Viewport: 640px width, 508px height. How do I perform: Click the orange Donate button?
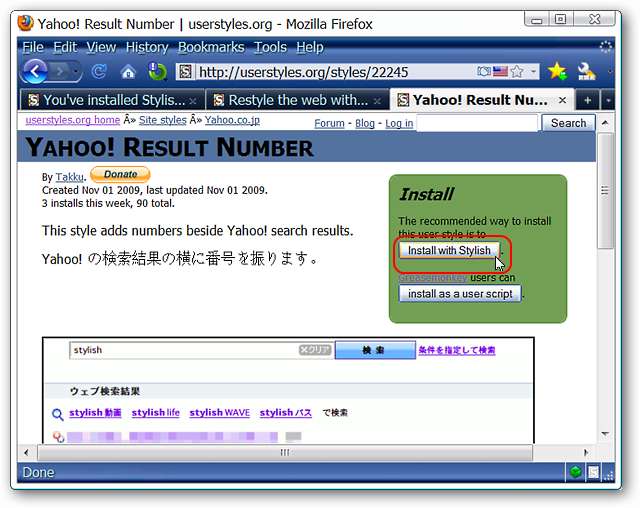coord(120,175)
